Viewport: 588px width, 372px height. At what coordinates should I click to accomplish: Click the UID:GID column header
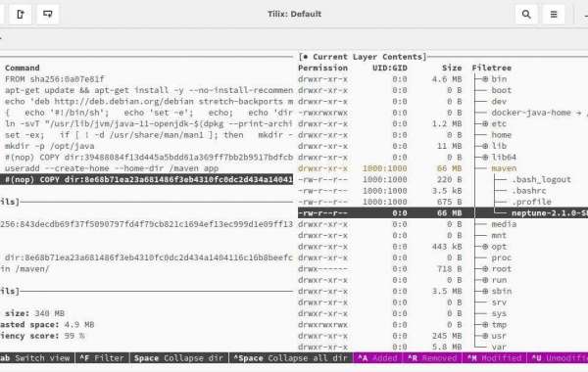(x=390, y=68)
